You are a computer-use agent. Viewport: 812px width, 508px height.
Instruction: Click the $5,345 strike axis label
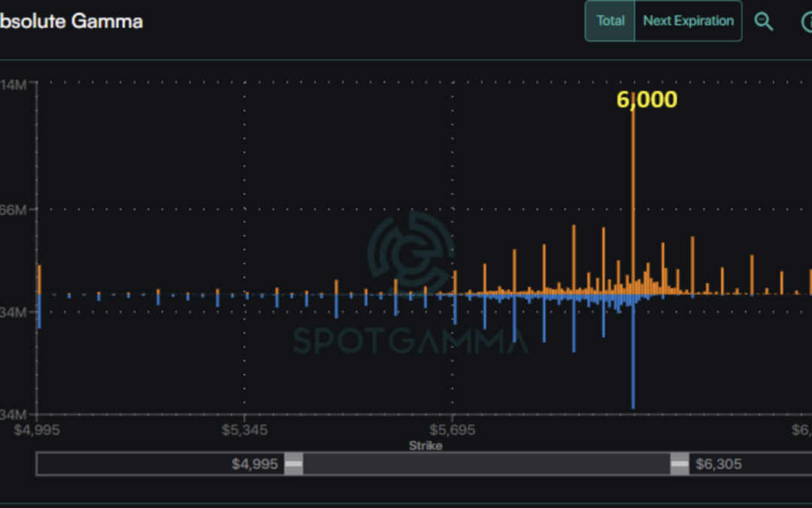pos(244,430)
